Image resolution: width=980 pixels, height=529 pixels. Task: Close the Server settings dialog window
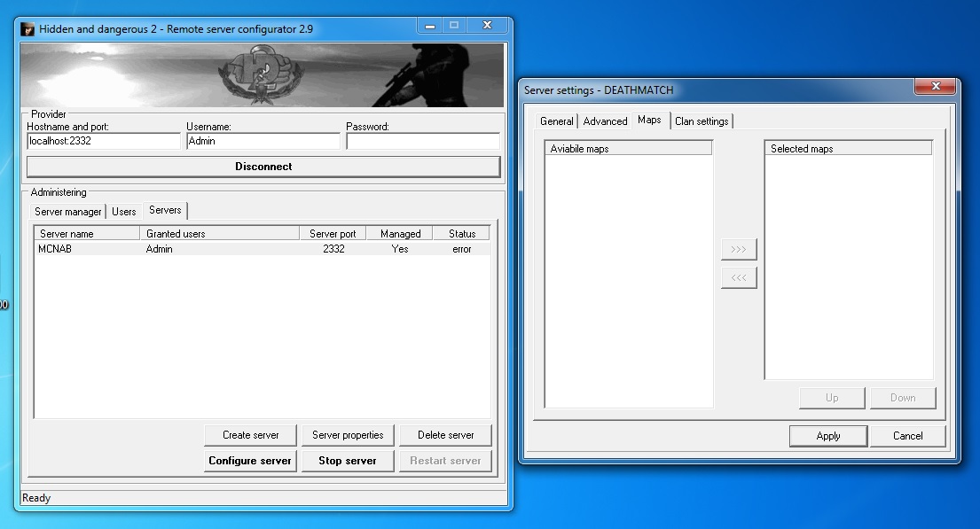(x=935, y=87)
